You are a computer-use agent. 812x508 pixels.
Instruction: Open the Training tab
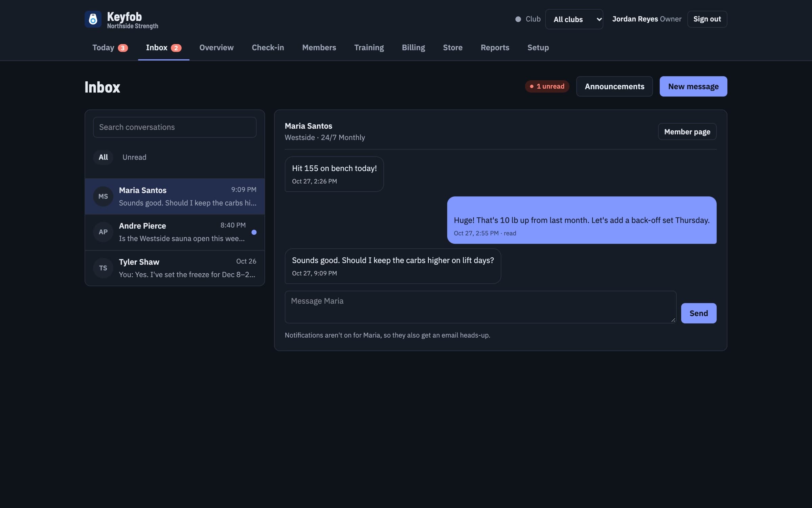coord(369,48)
